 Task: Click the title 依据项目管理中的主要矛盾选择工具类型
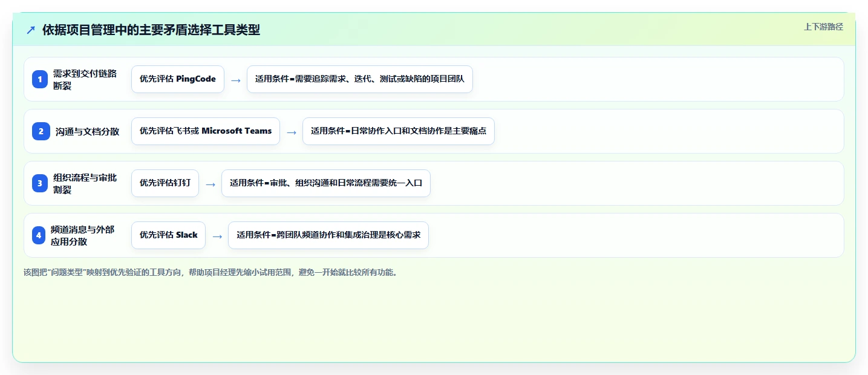[151, 30]
